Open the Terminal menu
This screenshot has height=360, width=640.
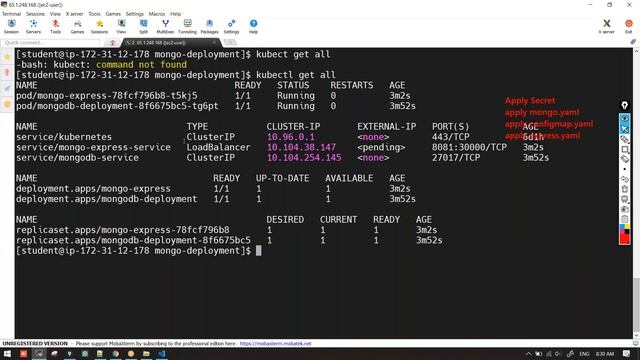coord(11,14)
